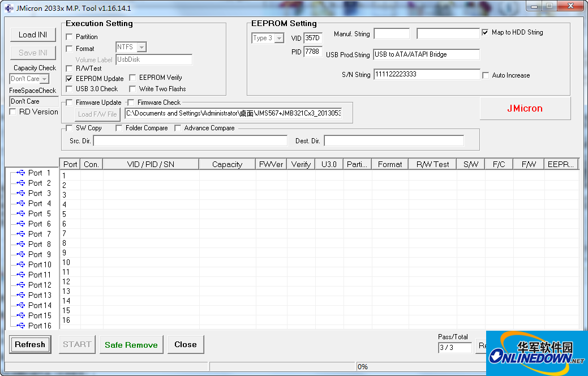Enable SW Copy checkbox

[69, 128]
